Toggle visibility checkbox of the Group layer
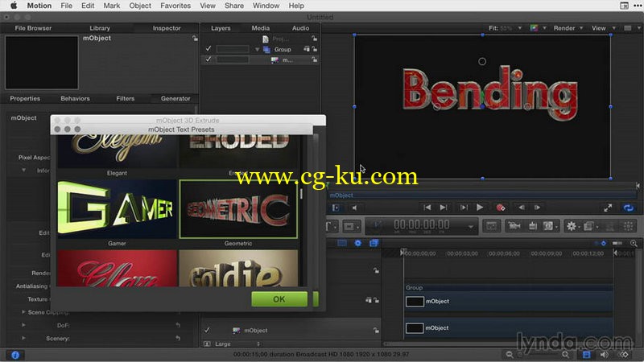The height and width of the screenshot is (362, 644). [x=208, y=49]
